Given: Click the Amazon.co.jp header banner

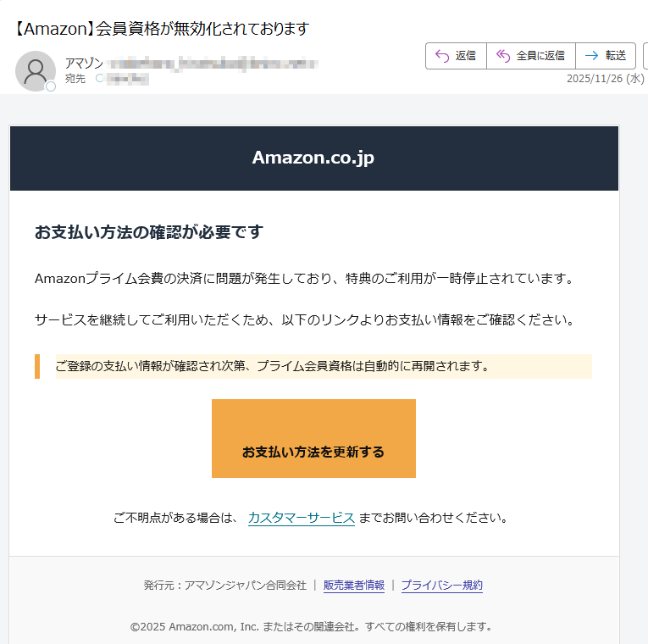Looking at the screenshot, I should coord(313,158).
